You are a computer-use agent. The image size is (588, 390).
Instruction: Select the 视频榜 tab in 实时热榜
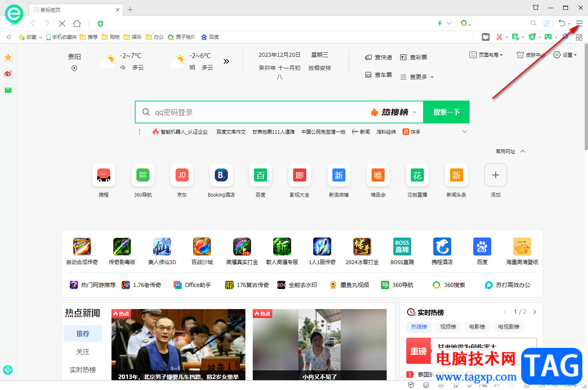(448, 327)
